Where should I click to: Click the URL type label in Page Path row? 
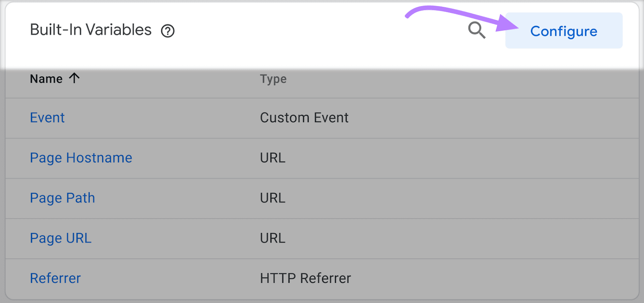click(x=273, y=198)
